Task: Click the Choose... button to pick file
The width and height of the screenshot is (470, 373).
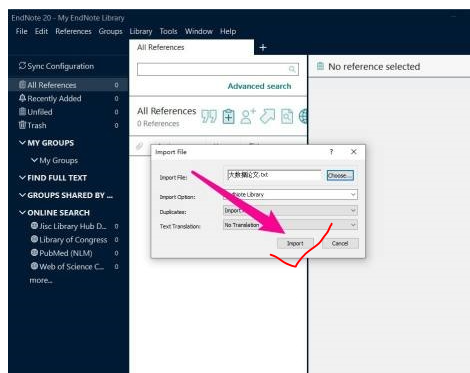Action: [x=340, y=175]
